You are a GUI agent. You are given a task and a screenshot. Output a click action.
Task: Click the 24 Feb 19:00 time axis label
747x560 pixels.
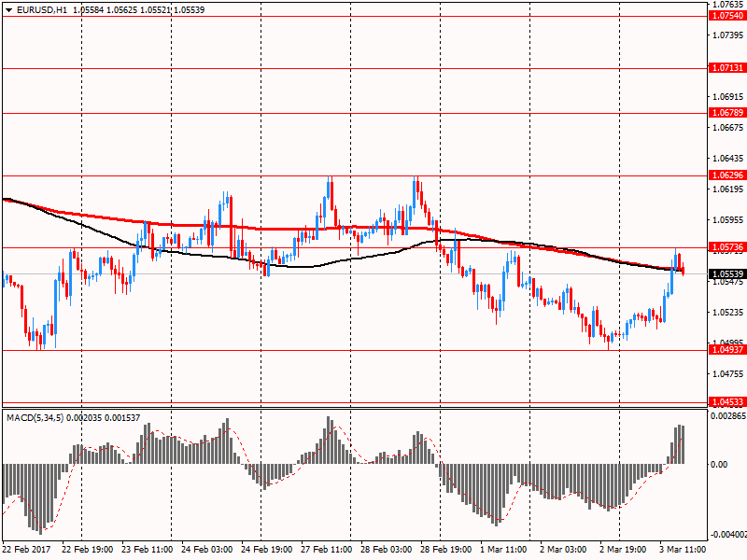point(267,550)
